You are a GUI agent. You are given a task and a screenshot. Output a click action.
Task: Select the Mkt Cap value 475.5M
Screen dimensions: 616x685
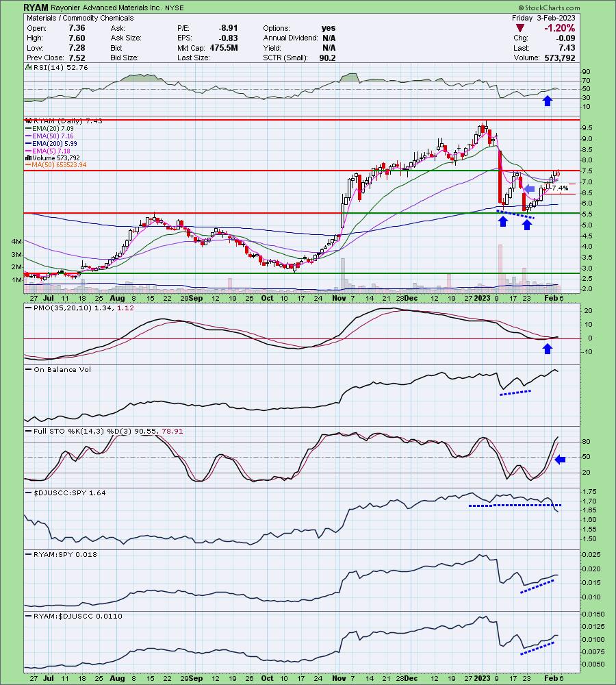[x=224, y=48]
